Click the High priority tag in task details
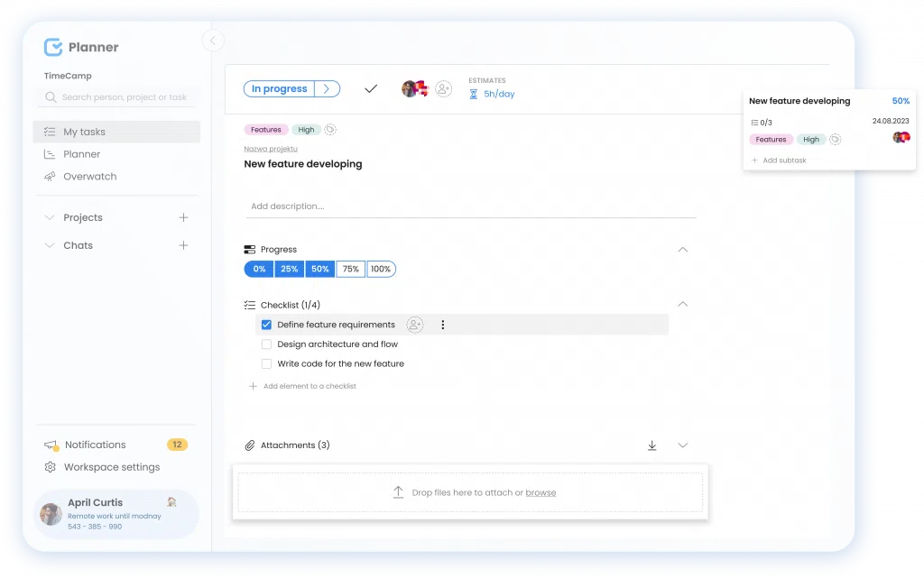The width and height of the screenshot is (924, 578). coord(306,130)
